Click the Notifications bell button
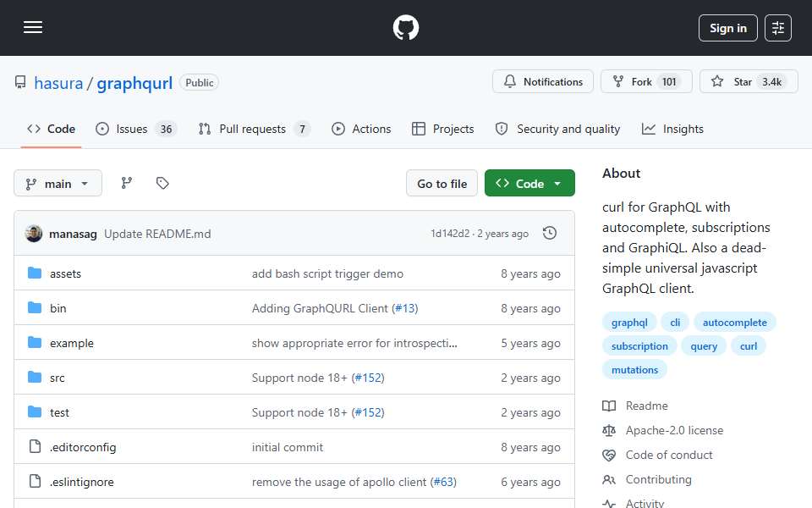This screenshot has height=508, width=812. [x=543, y=82]
